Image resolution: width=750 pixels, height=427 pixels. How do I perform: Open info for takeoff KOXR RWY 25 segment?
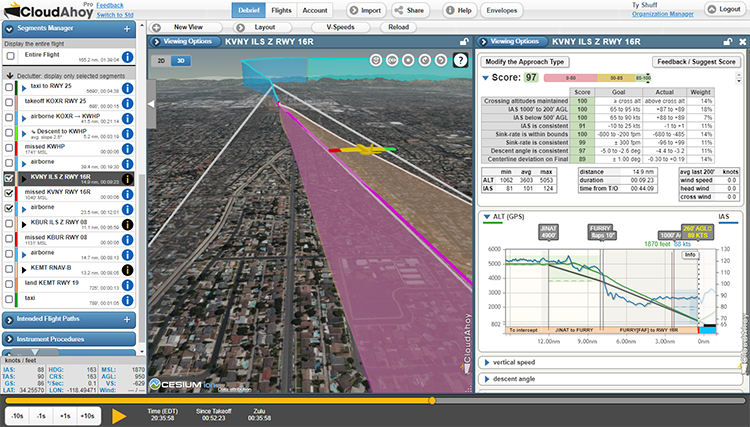[x=127, y=103]
